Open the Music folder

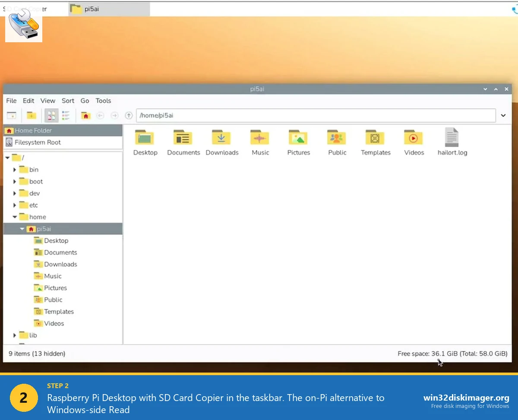pyautogui.click(x=260, y=138)
